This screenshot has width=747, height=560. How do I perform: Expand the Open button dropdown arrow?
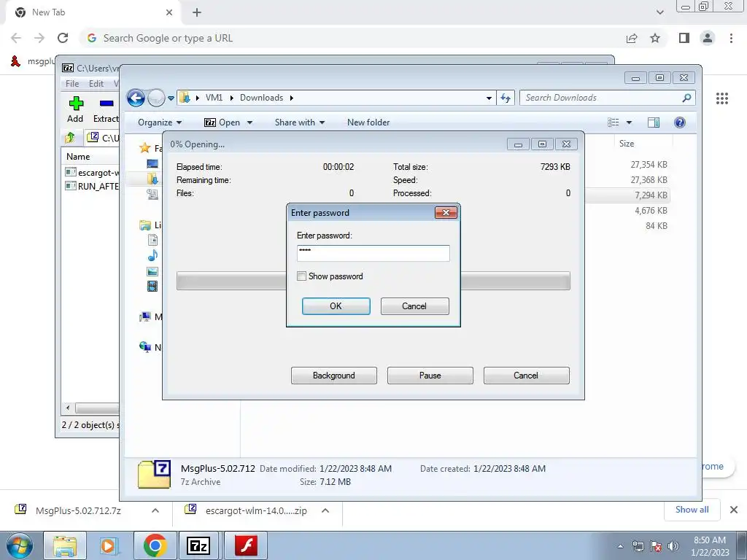(249, 122)
